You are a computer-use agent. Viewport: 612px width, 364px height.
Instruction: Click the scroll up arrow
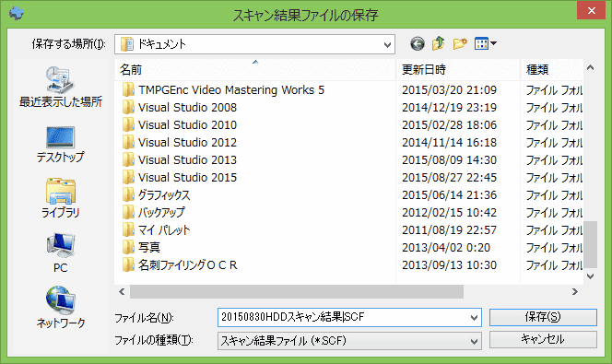(590, 68)
